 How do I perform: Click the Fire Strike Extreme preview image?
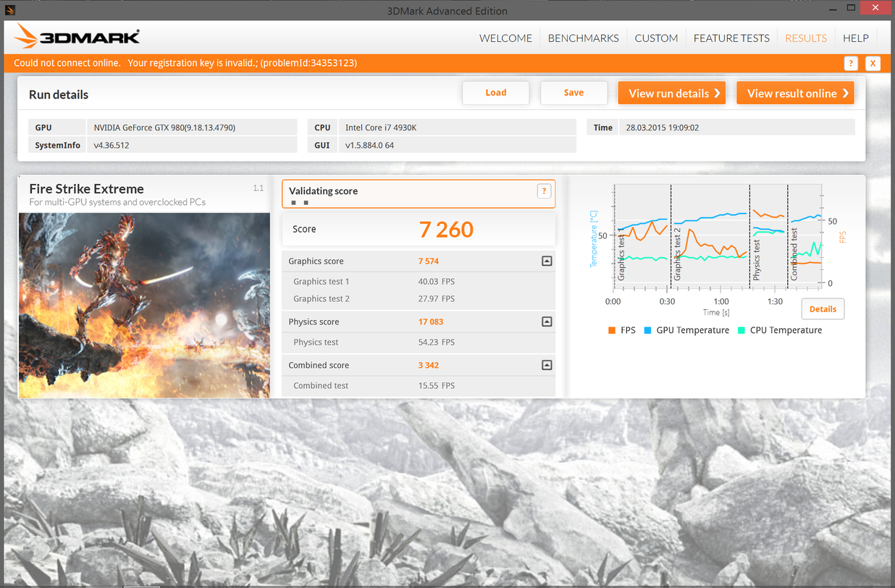pos(144,305)
